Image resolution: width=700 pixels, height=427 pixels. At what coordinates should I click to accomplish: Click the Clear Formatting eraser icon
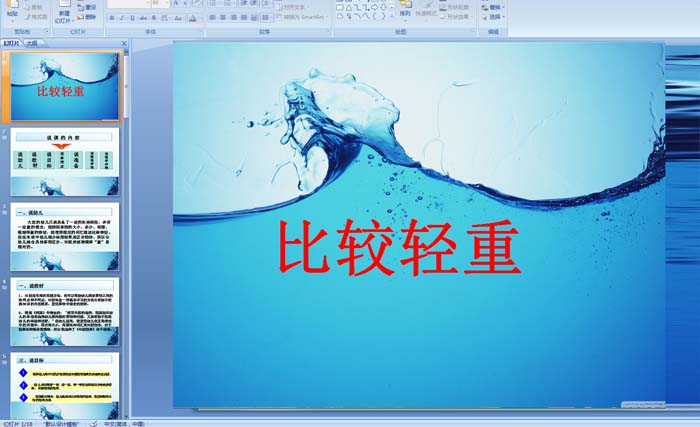click(x=197, y=3)
